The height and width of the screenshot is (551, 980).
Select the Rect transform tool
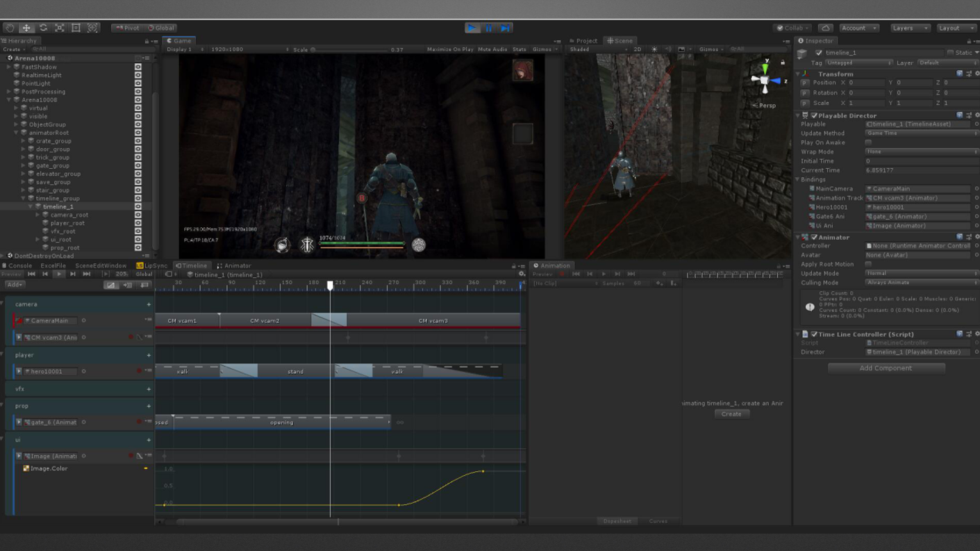click(x=76, y=28)
